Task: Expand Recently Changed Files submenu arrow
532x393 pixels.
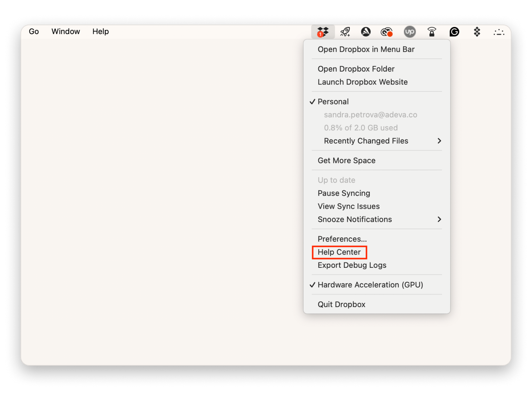Action: click(x=439, y=141)
